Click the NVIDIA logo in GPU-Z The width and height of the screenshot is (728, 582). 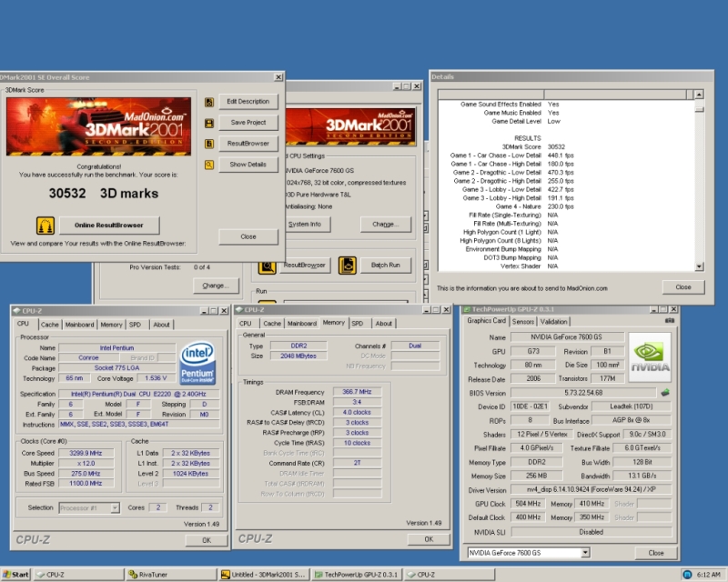[x=650, y=357]
